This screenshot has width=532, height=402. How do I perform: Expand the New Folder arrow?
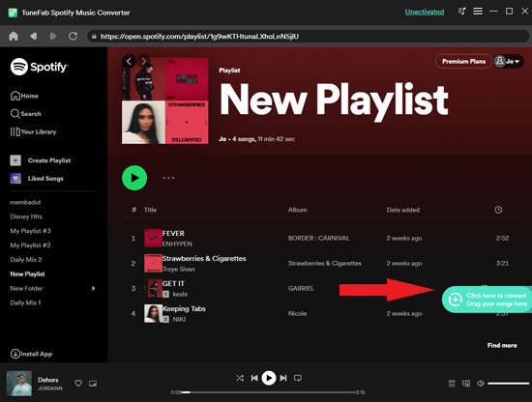tap(93, 288)
